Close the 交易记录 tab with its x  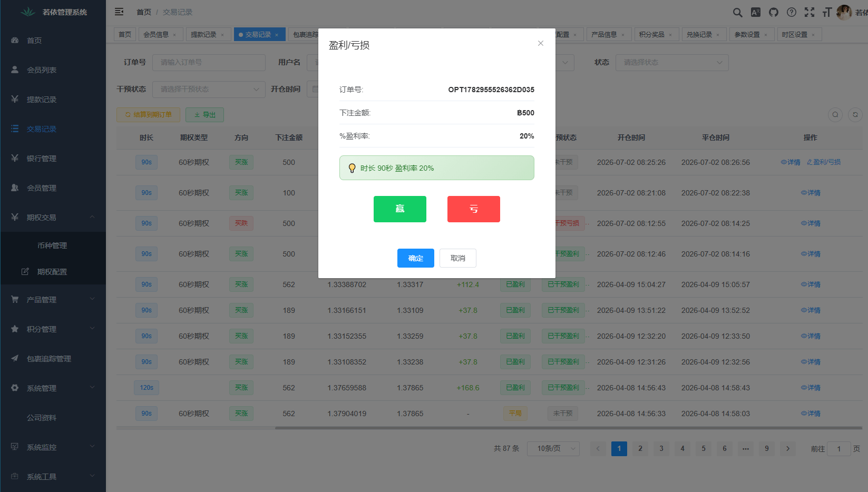coord(277,35)
